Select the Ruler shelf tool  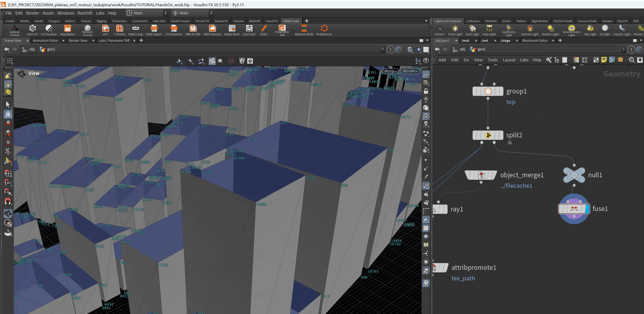point(264,29)
